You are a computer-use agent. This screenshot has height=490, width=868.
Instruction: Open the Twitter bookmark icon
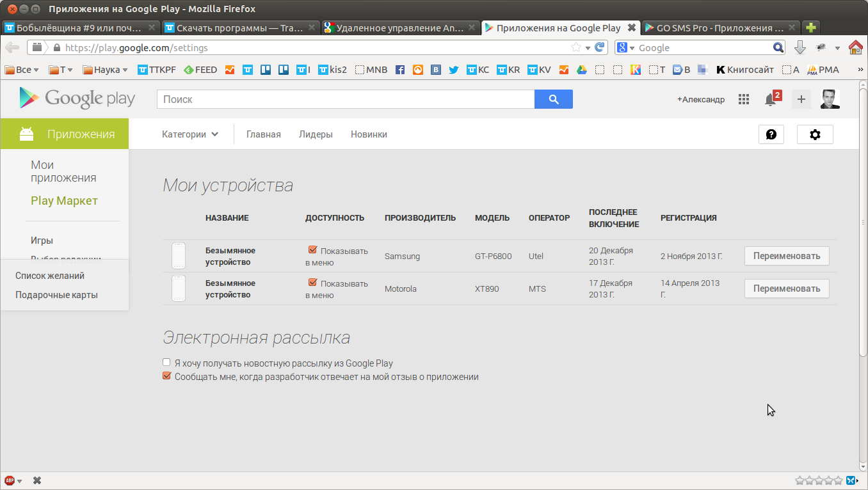point(454,70)
